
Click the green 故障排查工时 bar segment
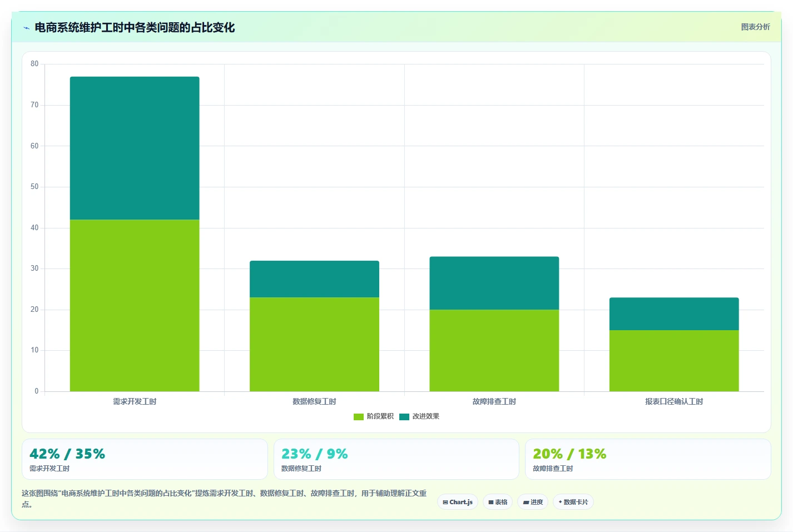tap(494, 350)
